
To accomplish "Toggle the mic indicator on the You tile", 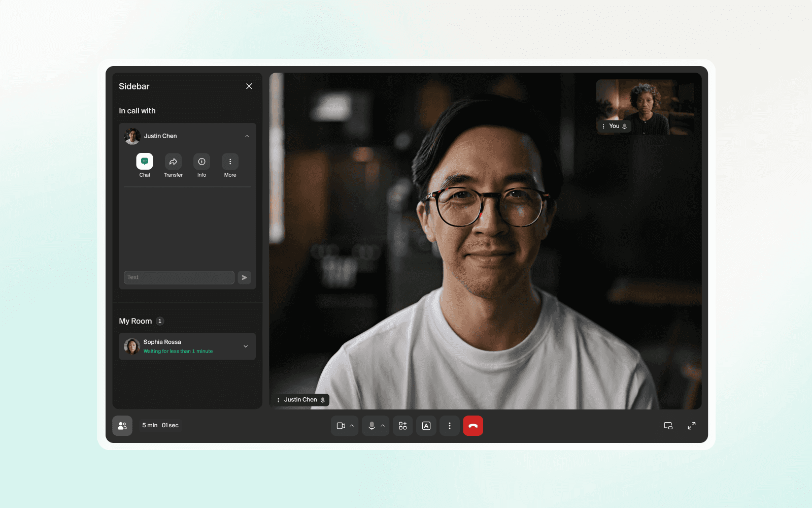I will click(x=624, y=126).
